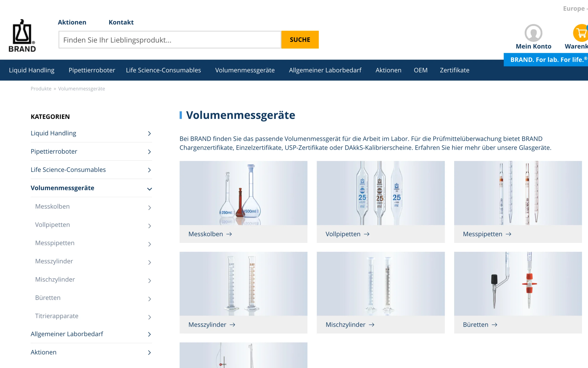Select Messkolben in sidebar subcategories
Image resolution: width=588 pixels, height=368 pixels.
[x=52, y=207]
